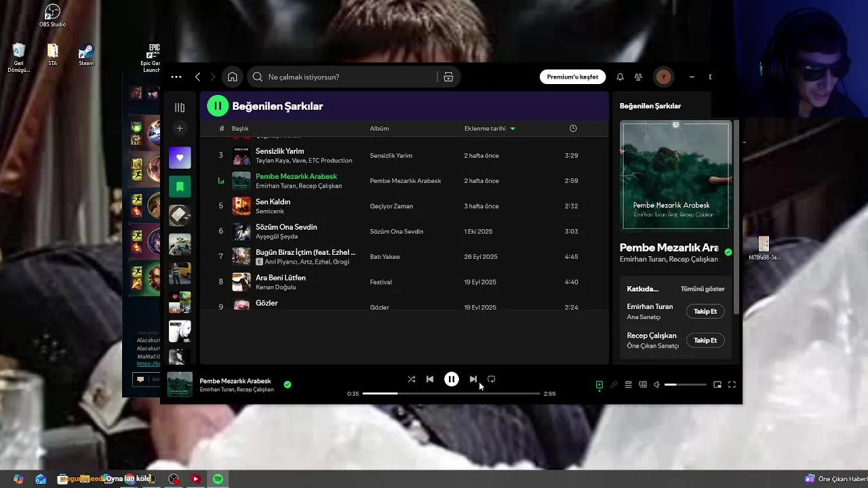The width and height of the screenshot is (868, 488).
Task: Open artist 'Semicenk' link
Action: click(x=270, y=211)
